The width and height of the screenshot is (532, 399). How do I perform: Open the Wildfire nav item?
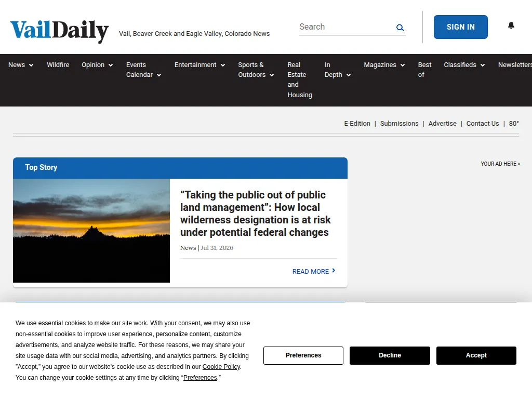(58, 65)
